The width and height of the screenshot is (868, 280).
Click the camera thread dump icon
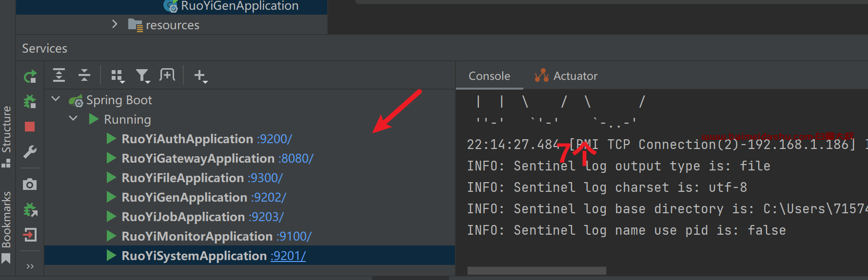coord(30,184)
